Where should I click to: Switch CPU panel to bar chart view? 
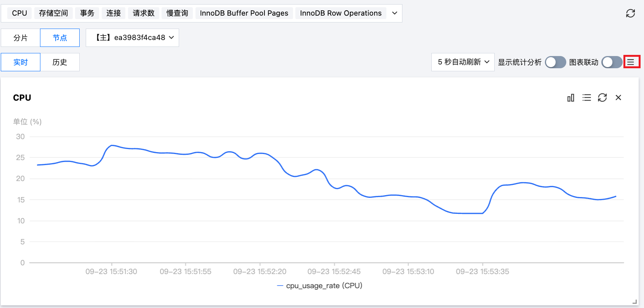click(570, 98)
